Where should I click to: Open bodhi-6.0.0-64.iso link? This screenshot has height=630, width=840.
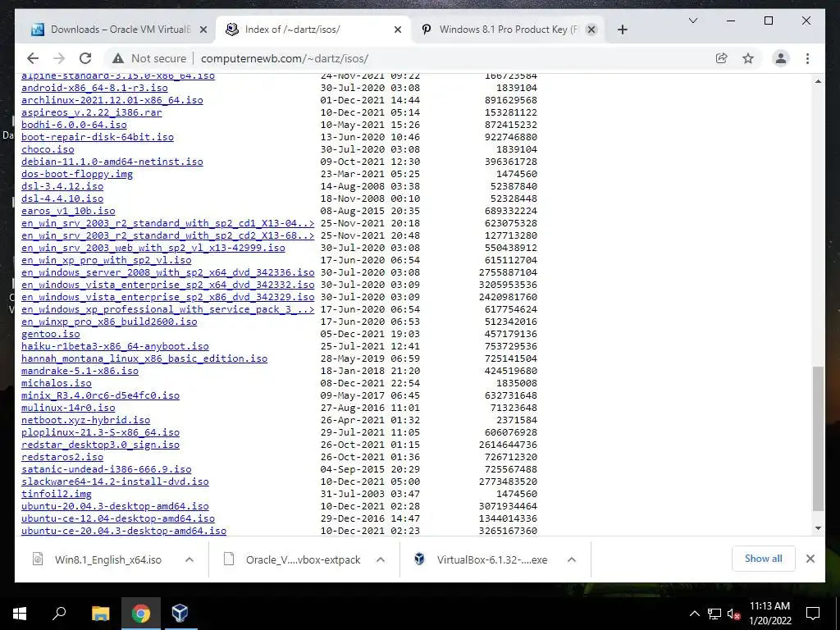click(x=74, y=125)
